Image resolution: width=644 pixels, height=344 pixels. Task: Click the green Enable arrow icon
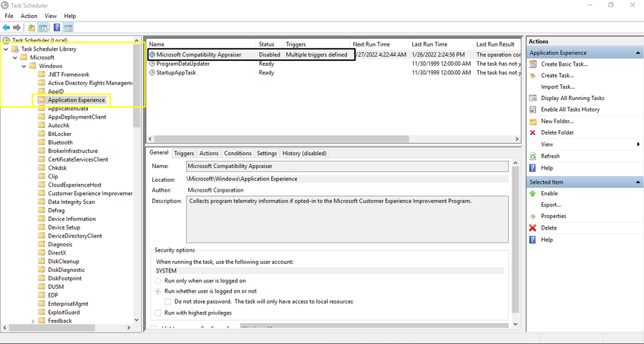[532, 193]
